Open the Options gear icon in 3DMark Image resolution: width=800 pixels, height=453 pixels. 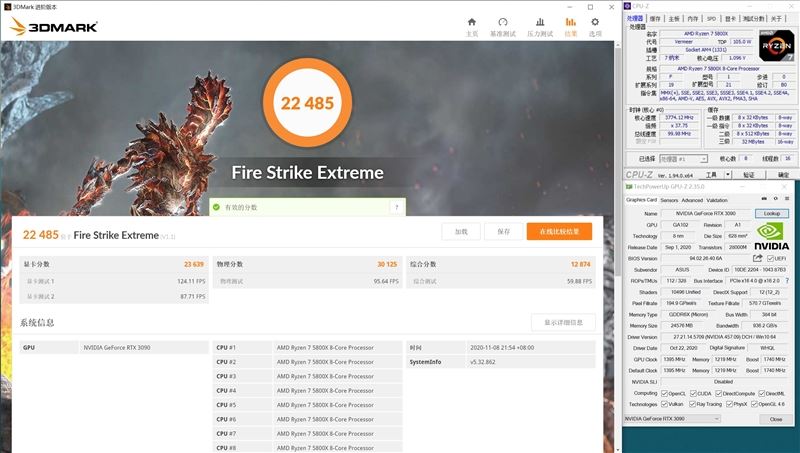click(x=595, y=22)
